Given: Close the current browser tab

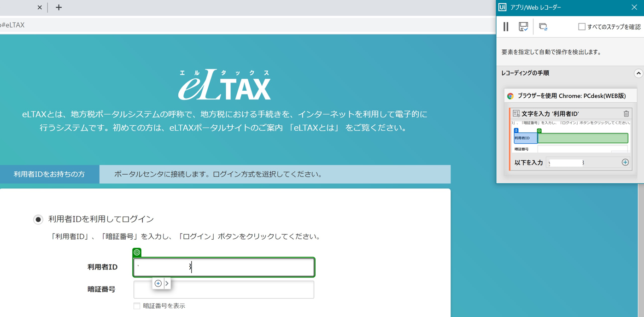Looking at the screenshot, I should click(x=40, y=7).
